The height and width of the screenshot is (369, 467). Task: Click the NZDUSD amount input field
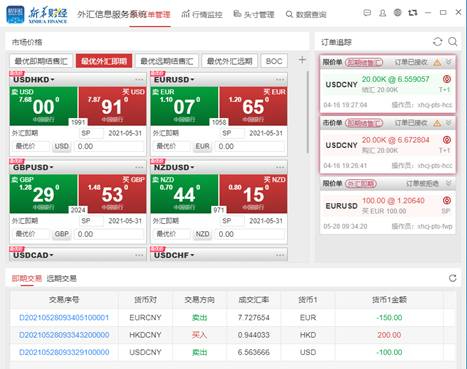point(250,234)
